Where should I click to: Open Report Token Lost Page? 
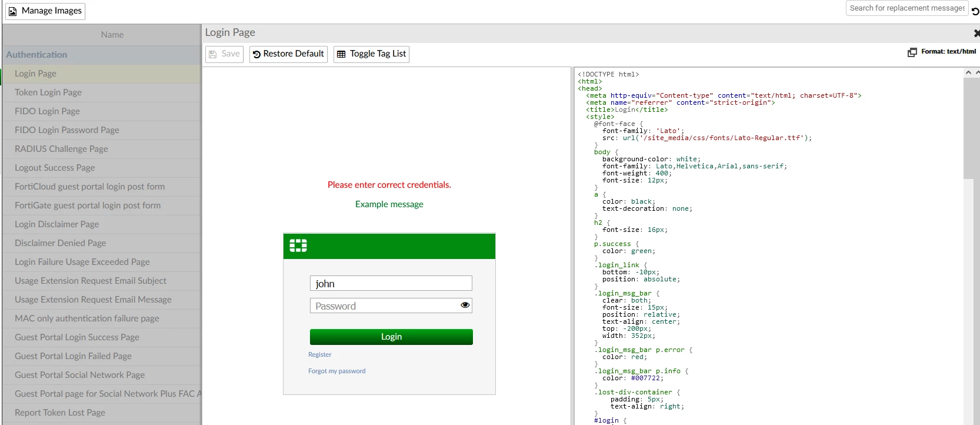tap(102, 413)
